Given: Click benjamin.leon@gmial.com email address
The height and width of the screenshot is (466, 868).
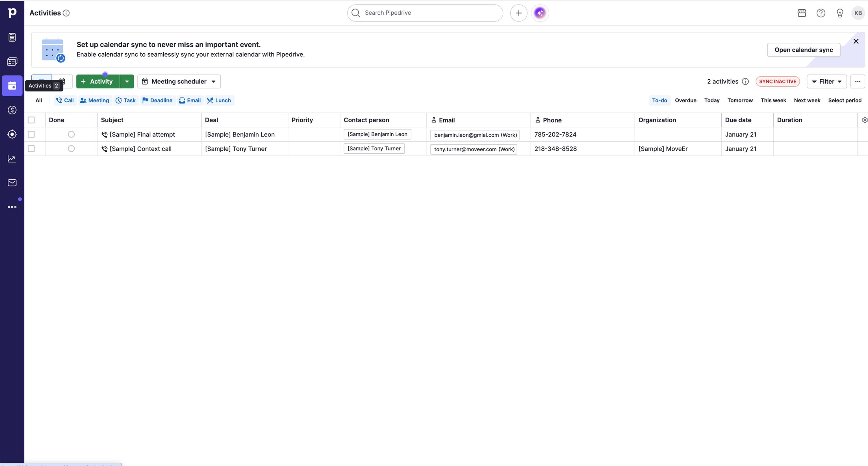Looking at the screenshot, I should [475, 135].
